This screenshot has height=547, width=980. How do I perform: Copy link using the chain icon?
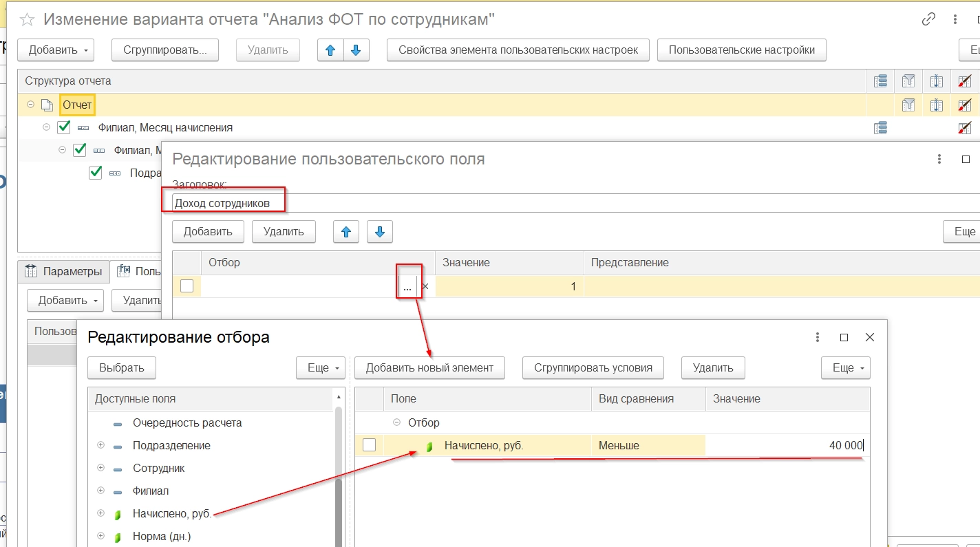point(928,19)
